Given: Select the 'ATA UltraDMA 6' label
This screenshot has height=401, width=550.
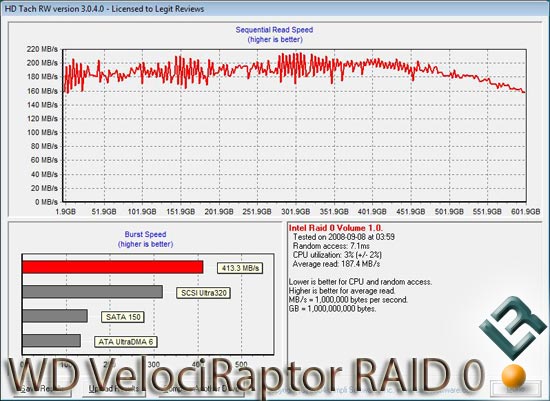Looking at the screenshot, I should (126, 342).
